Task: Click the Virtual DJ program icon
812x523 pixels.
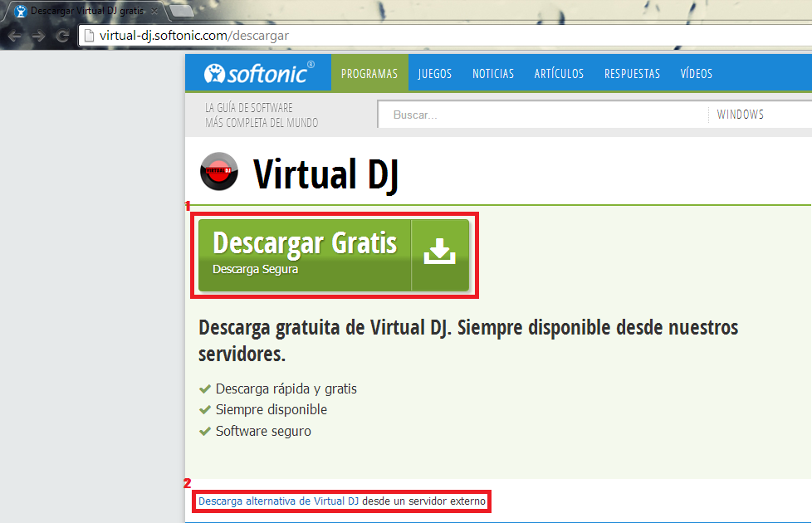Action: (219, 171)
